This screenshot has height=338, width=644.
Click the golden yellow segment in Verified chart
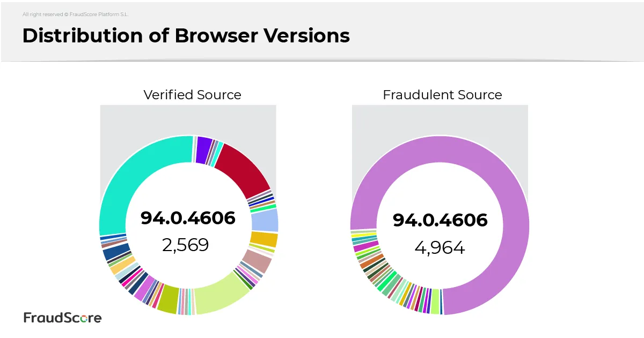(264, 239)
